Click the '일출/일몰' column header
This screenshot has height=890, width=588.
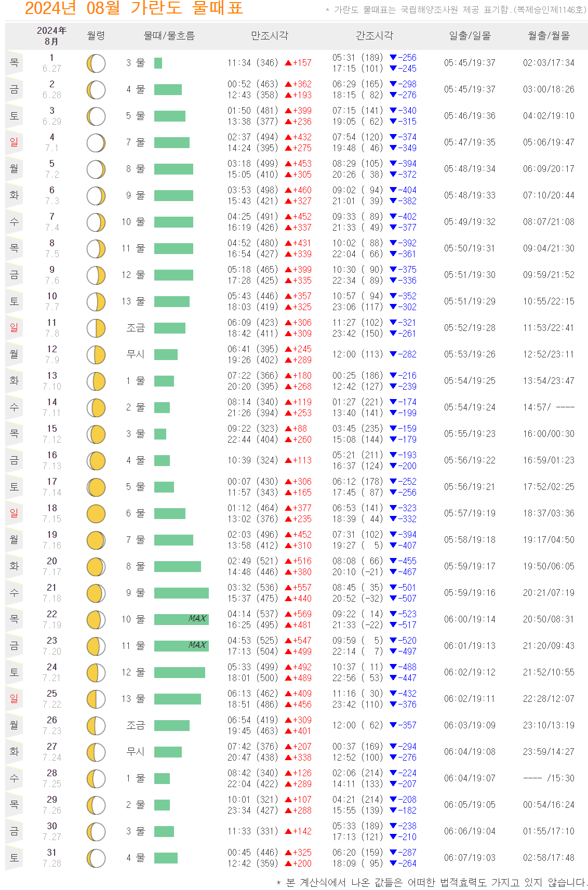click(x=470, y=35)
